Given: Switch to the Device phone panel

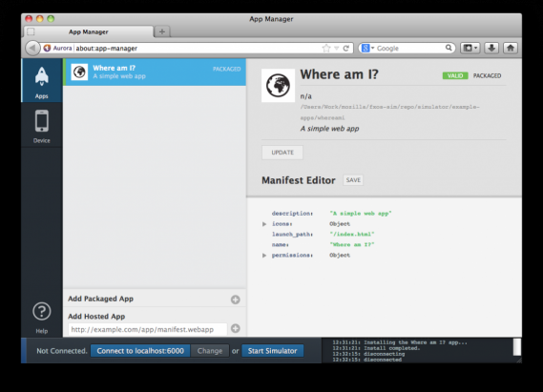Looking at the screenshot, I should tap(42, 125).
